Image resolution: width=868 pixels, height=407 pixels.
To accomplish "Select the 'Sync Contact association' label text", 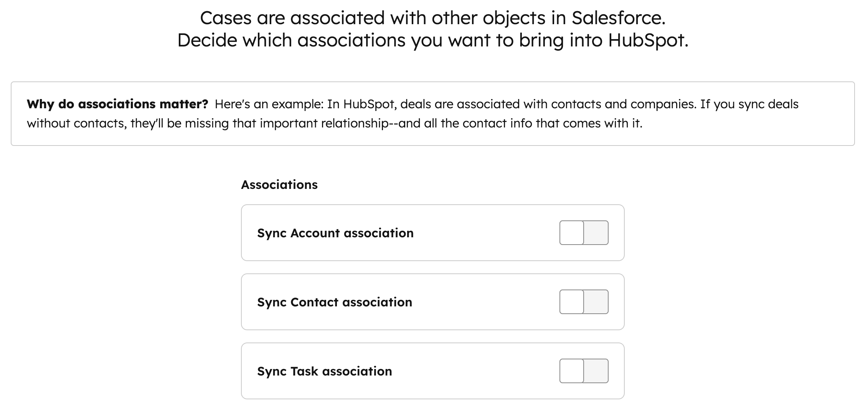I will click(x=334, y=302).
